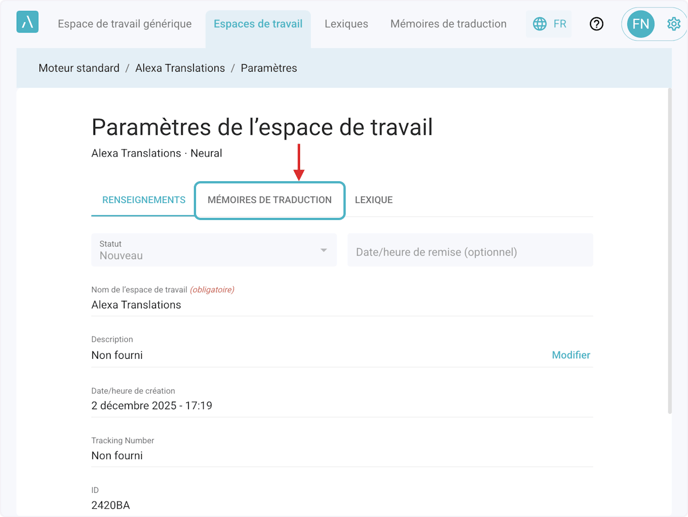Click the FN user avatar

641,24
